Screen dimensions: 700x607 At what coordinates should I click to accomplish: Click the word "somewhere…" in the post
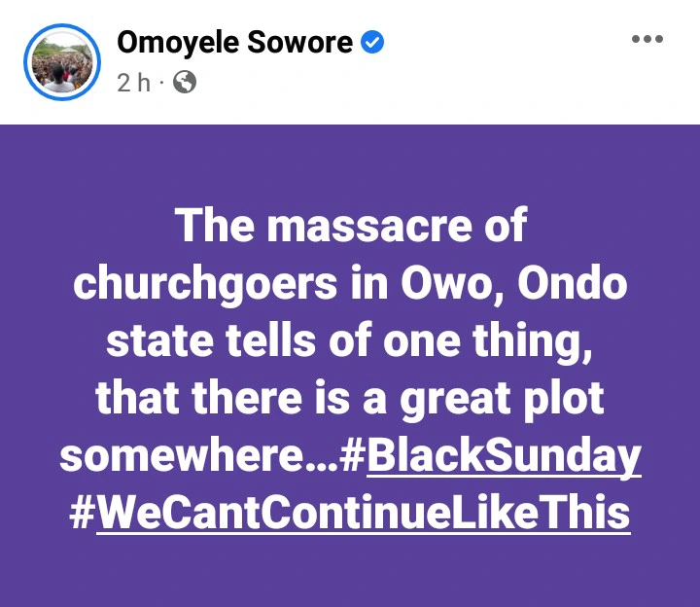point(198,455)
